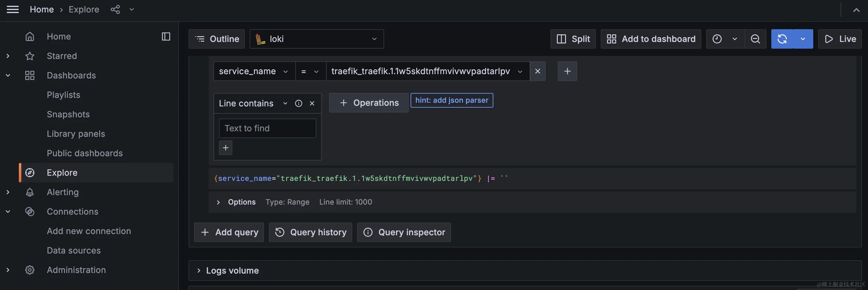The image size is (868, 290).
Task: Open the time picker clock icon
Action: click(x=717, y=39)
